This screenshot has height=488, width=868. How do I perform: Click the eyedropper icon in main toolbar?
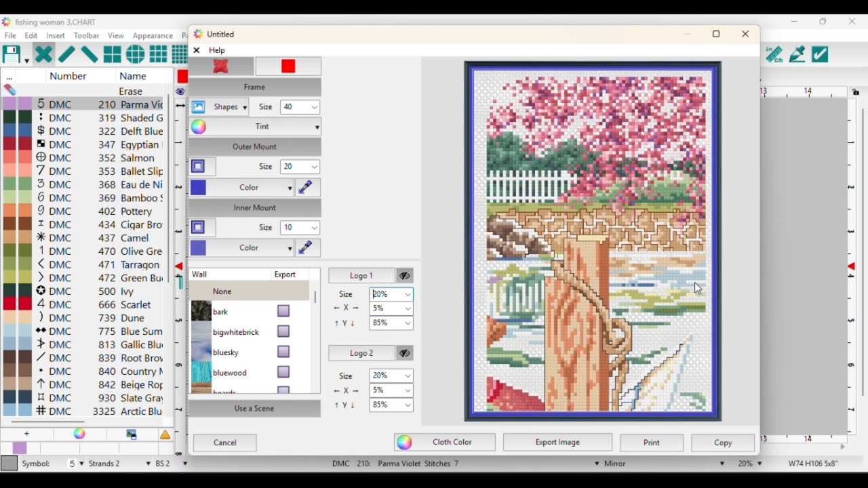point(797,54)
